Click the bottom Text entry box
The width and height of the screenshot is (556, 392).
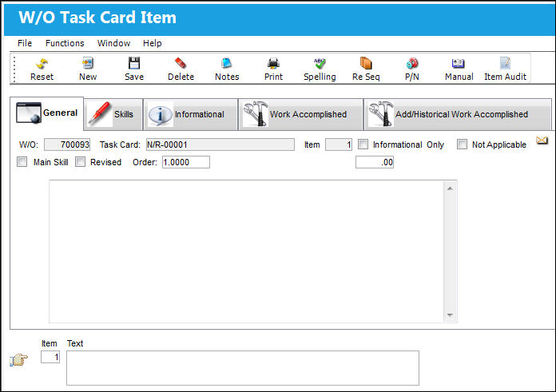(x=243, y=368)
